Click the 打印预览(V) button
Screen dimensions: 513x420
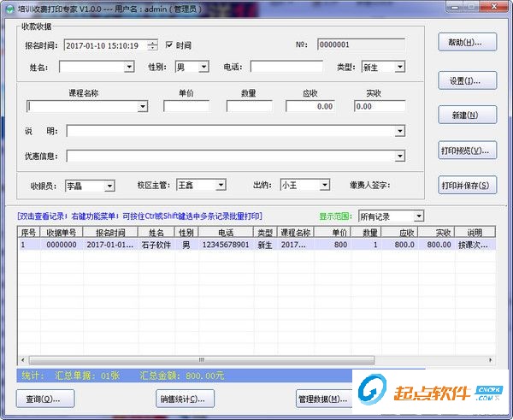(466, 150)
